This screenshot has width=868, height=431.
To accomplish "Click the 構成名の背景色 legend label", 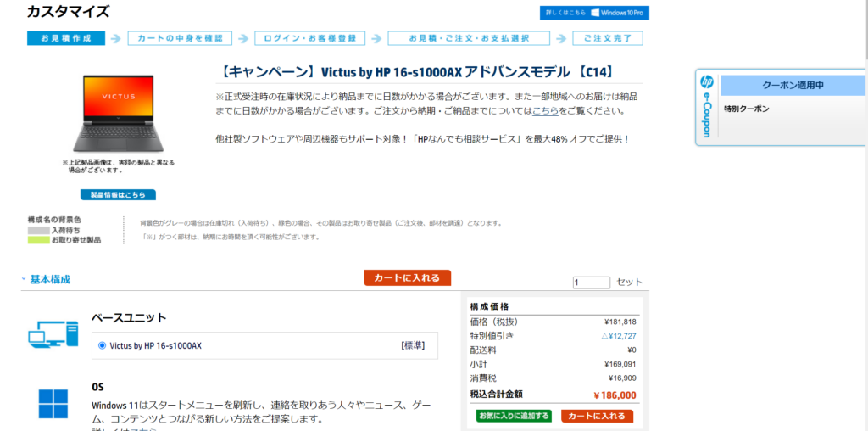I will click(53, 220).
